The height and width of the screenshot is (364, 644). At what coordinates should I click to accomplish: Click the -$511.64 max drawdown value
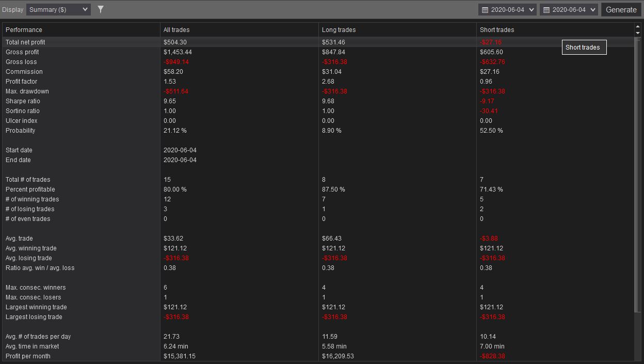[176, 91]
